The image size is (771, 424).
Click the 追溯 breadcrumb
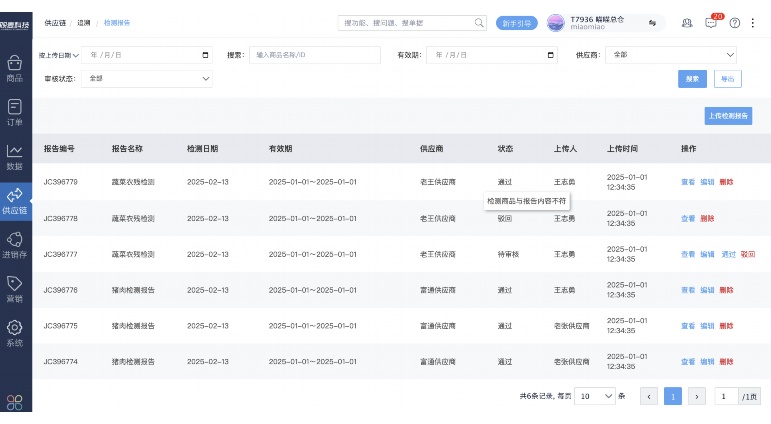coord(84,23)
